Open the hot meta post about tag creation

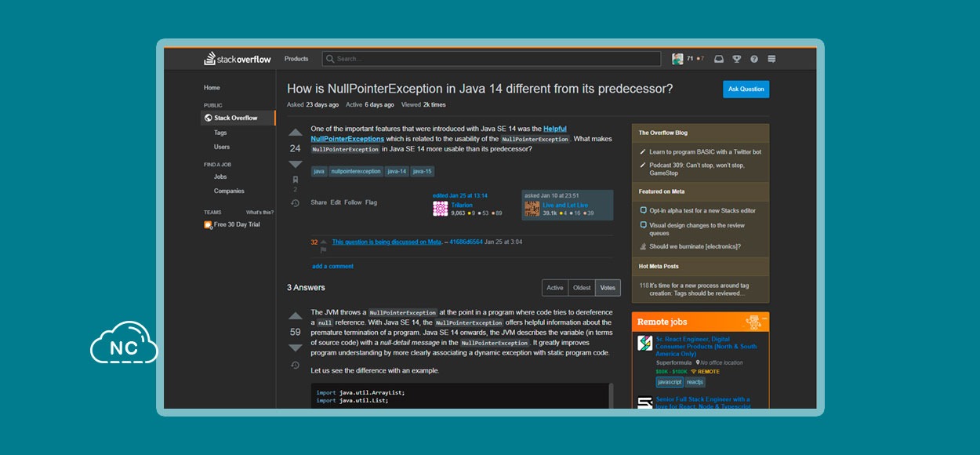coord(698,289)
